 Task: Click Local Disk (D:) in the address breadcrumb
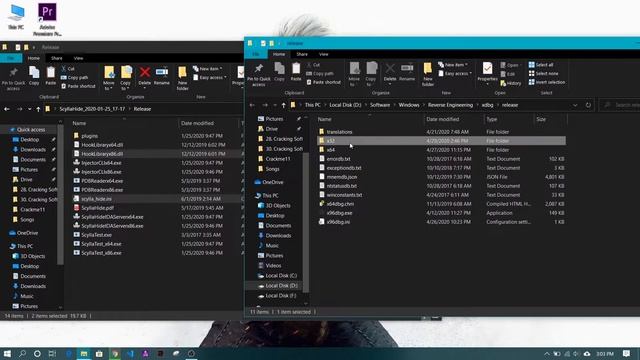[345, 105]
